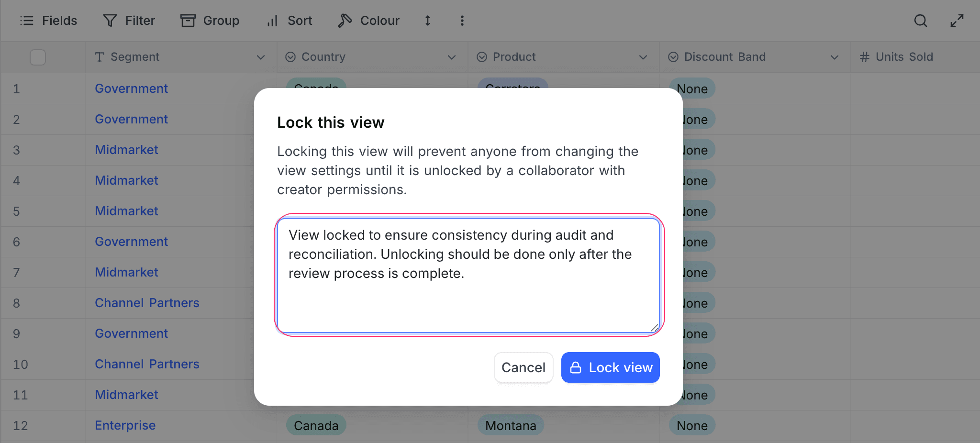Open the three-dot overflow menu
This screenshot has height=443, width=980.
(x=462, y=21)
